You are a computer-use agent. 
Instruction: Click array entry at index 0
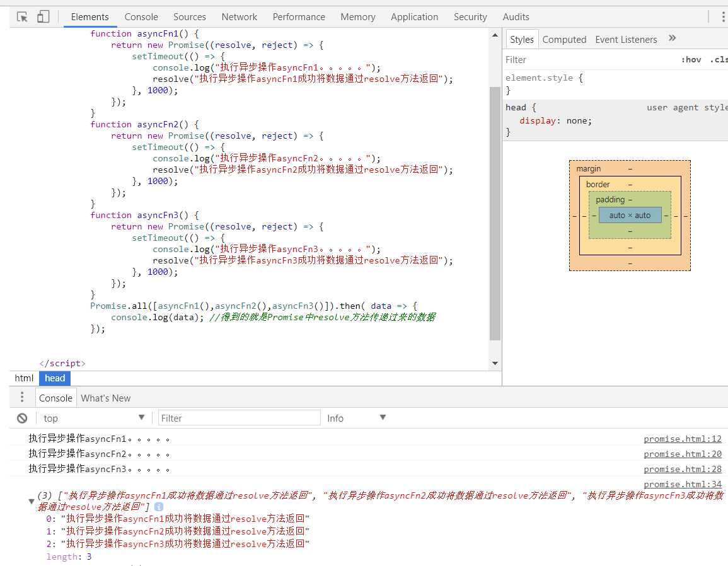click(x=177, y=518)
